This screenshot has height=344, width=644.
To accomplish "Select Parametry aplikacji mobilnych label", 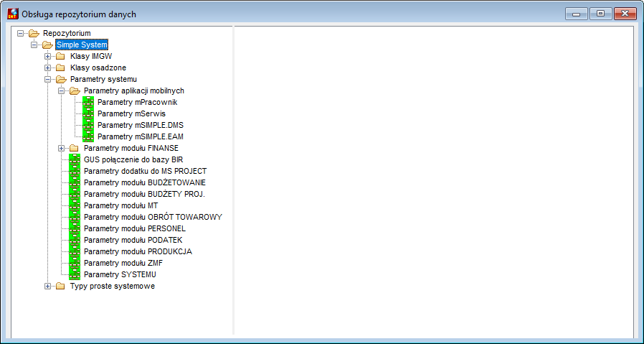I will (134, 91).
